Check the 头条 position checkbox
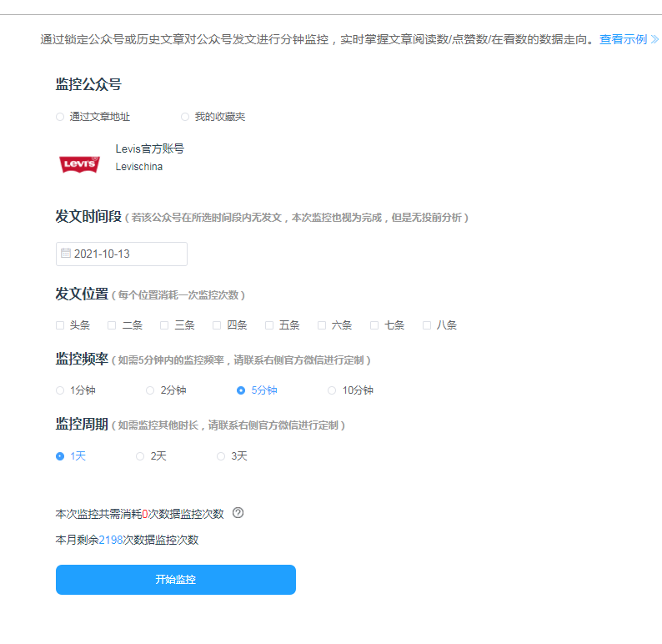The width and height of the screenshot is (662, 644). point(60,325)
